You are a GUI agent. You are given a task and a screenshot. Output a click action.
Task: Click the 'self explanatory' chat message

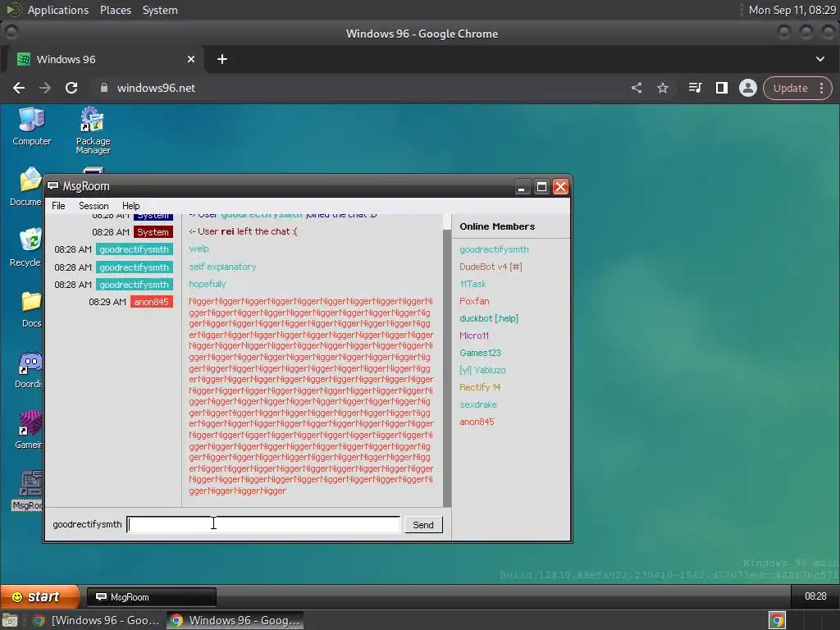pyautogui.click(x=222, y=267)
